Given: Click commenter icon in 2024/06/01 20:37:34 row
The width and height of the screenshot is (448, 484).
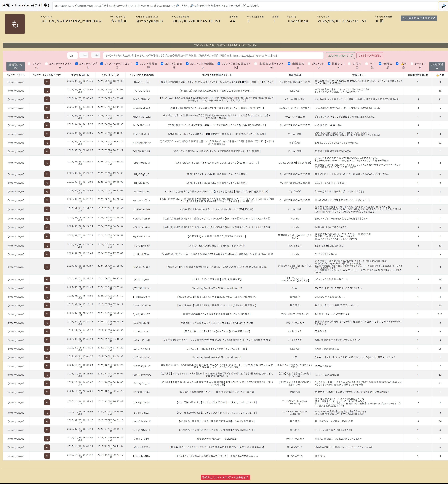Looking at the screenshot, I should (47, 280).
